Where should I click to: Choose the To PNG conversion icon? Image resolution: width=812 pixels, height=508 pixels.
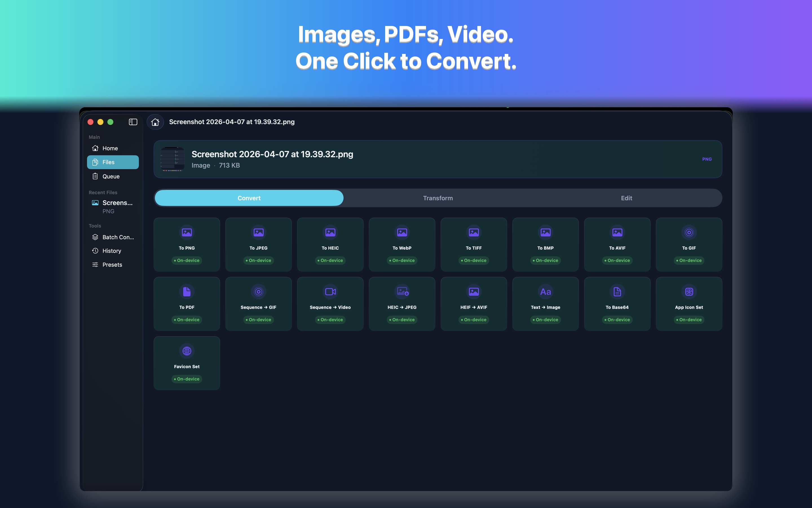(187, 232)
